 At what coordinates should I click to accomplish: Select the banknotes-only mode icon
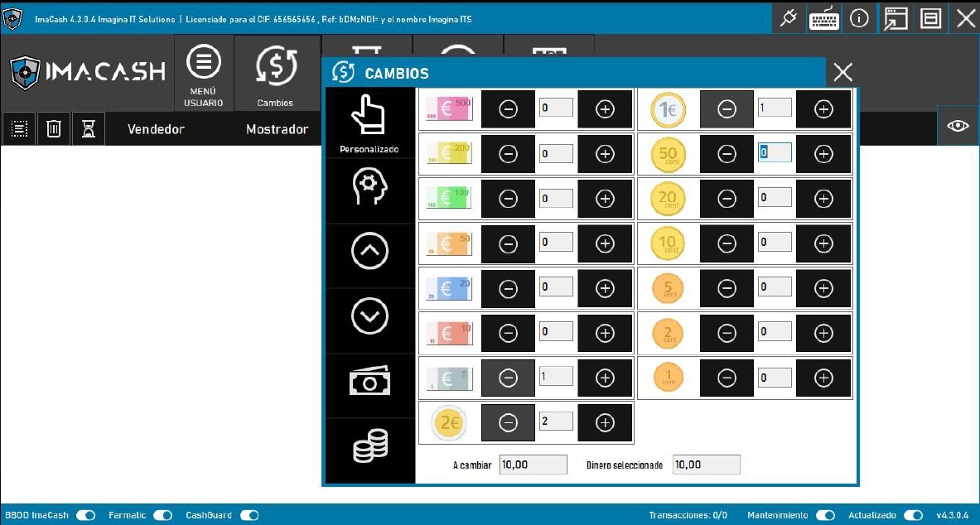[369, 381]
